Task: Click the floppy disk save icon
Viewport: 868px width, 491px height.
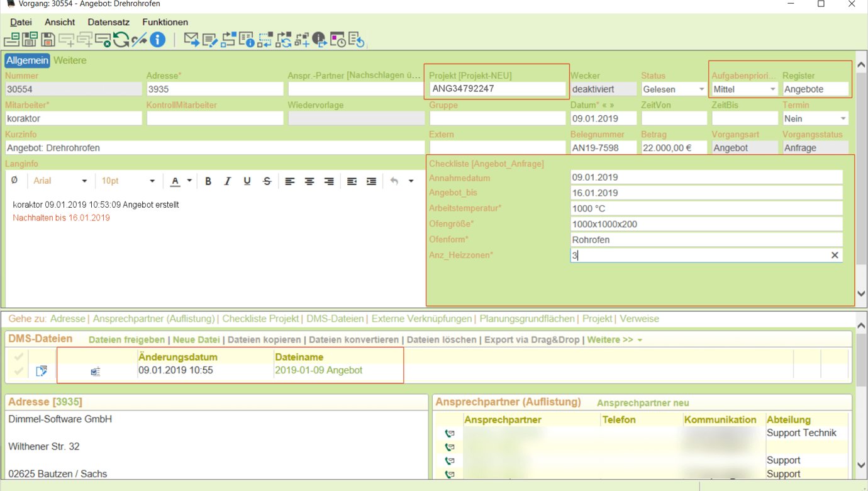Action: point(48,40)
